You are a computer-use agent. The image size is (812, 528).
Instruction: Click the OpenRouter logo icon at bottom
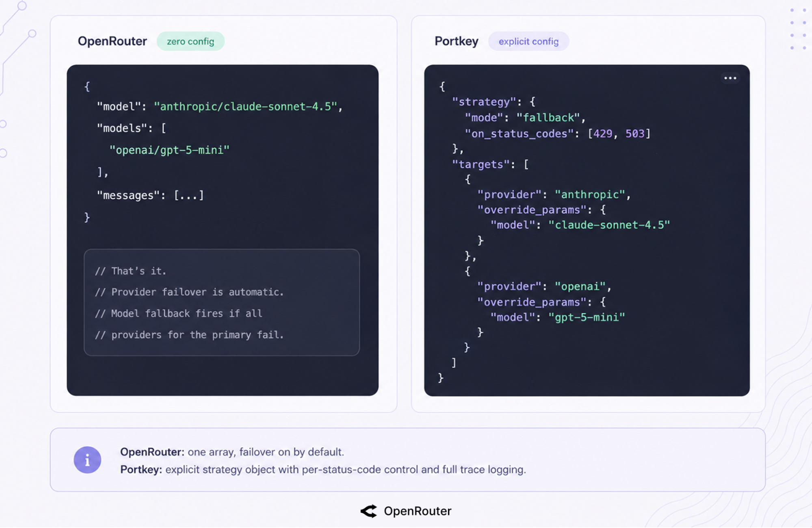pyautogui.click(x=369, y=511)
